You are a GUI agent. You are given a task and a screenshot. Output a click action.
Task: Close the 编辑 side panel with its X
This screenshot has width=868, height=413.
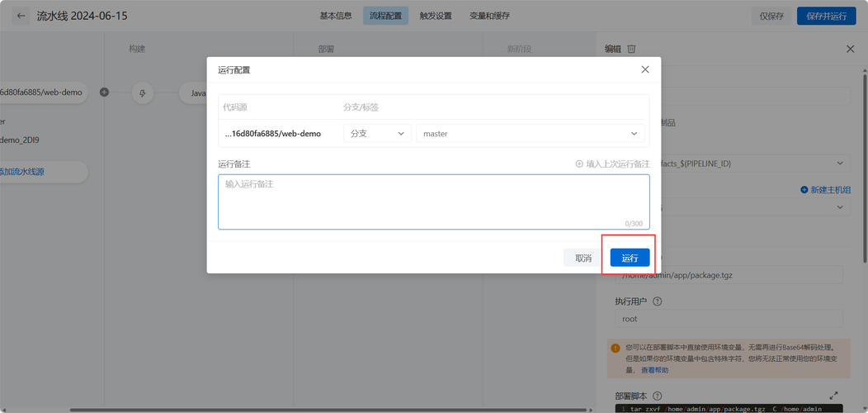tap(851, 49)
